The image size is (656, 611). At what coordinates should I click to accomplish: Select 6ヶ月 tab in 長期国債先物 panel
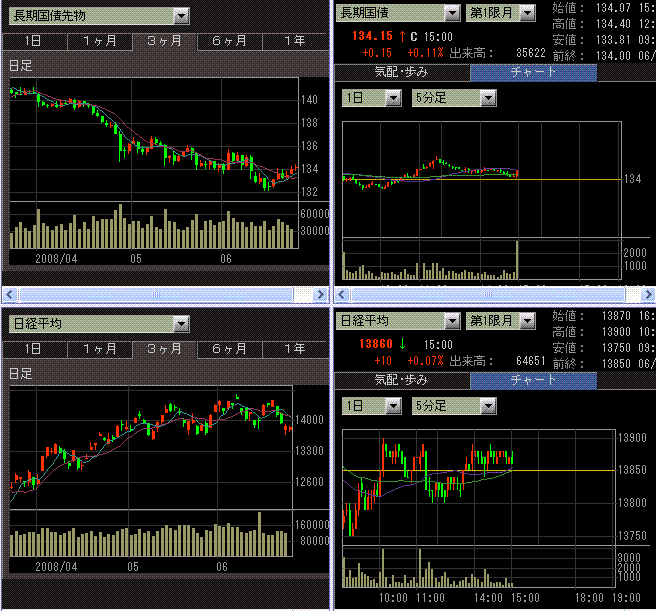(230, 41)
